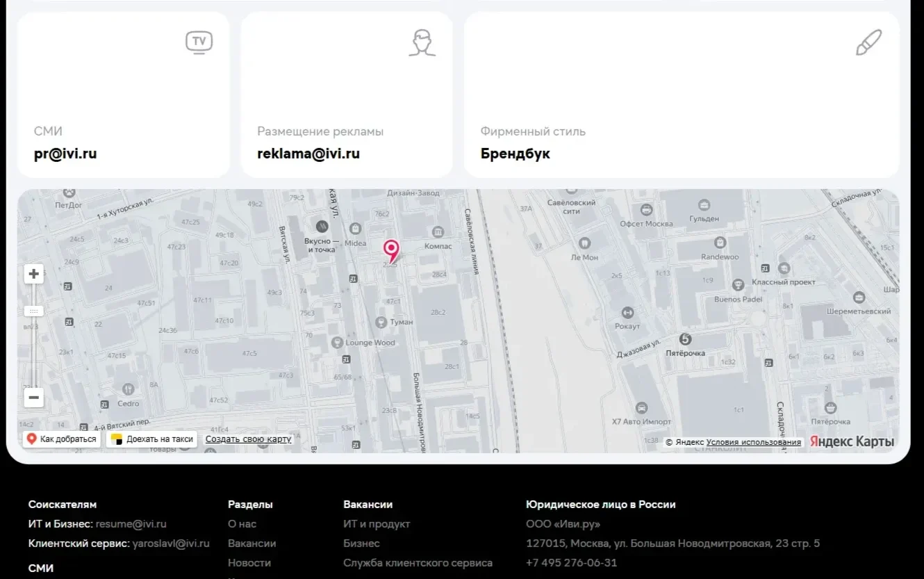The height and width of the screenshot is (579, 924).
Task: Open the Служба клиентского сервиса link
Action: 418,563
